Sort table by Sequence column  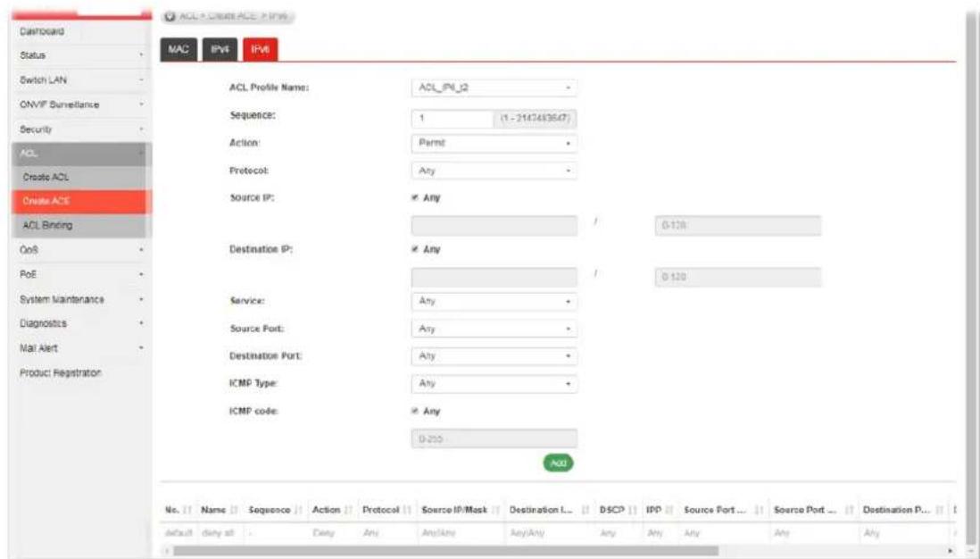click(x=274, y=510)
